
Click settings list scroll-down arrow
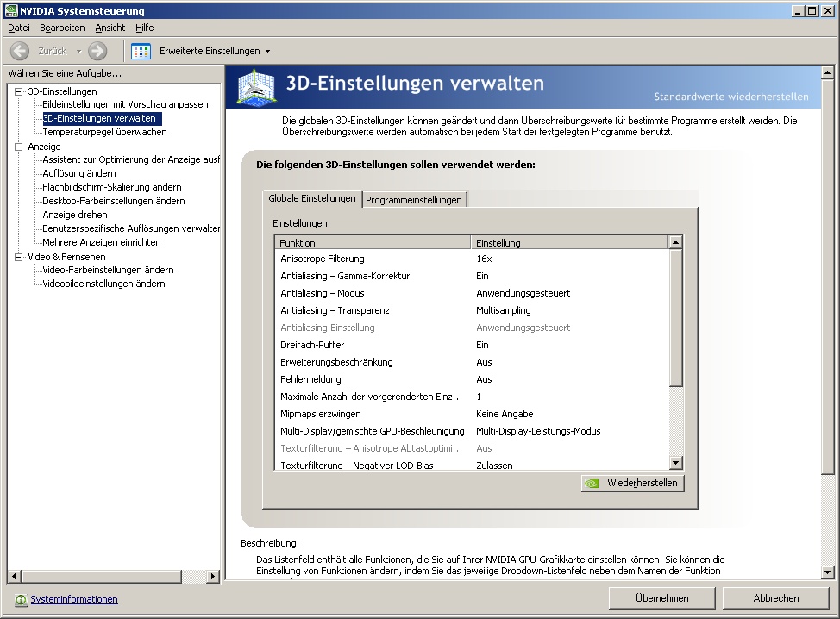[x=675, y=463]
